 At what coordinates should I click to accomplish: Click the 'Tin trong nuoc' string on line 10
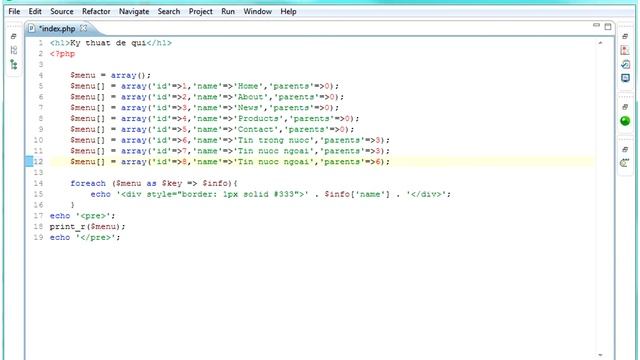point(274,140)
